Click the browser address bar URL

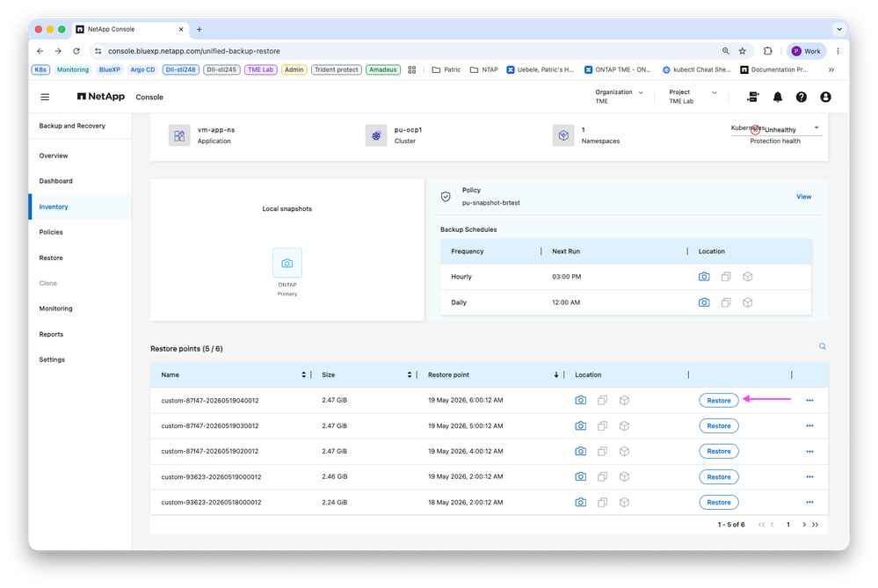pos(193,51)
